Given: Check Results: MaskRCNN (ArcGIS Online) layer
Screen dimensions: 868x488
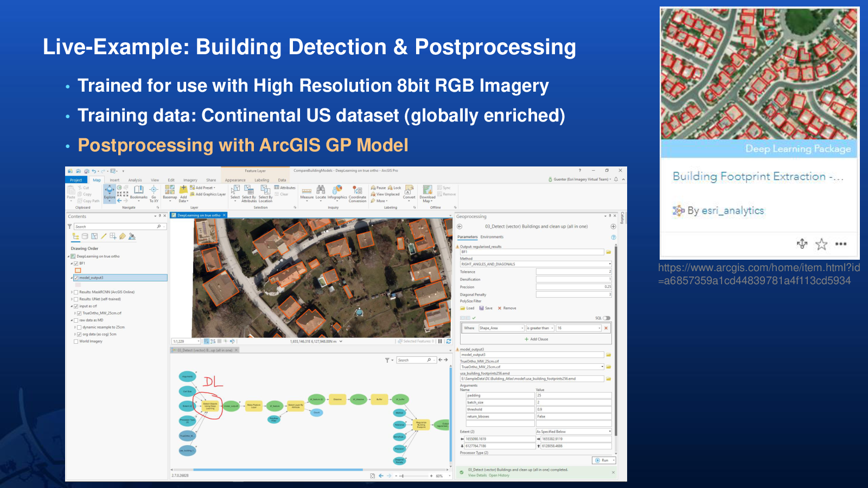Looking at the screenshot, I should (x=76, y=292).
